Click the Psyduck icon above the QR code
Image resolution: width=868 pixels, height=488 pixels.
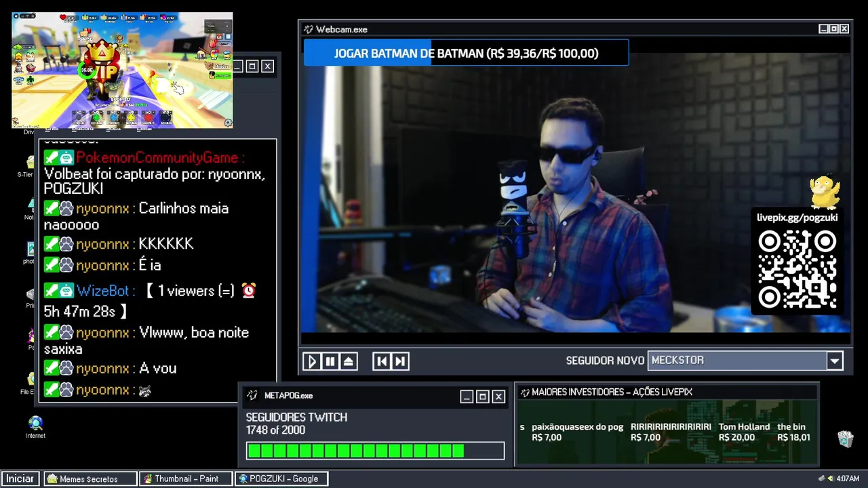pyautogui.click(x=825, y=192)
